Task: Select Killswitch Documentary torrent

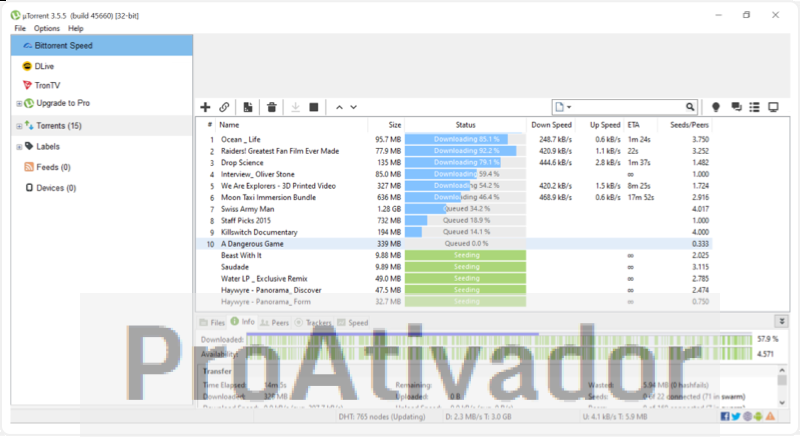Action: pyautogui.click(x=259, y=232)
